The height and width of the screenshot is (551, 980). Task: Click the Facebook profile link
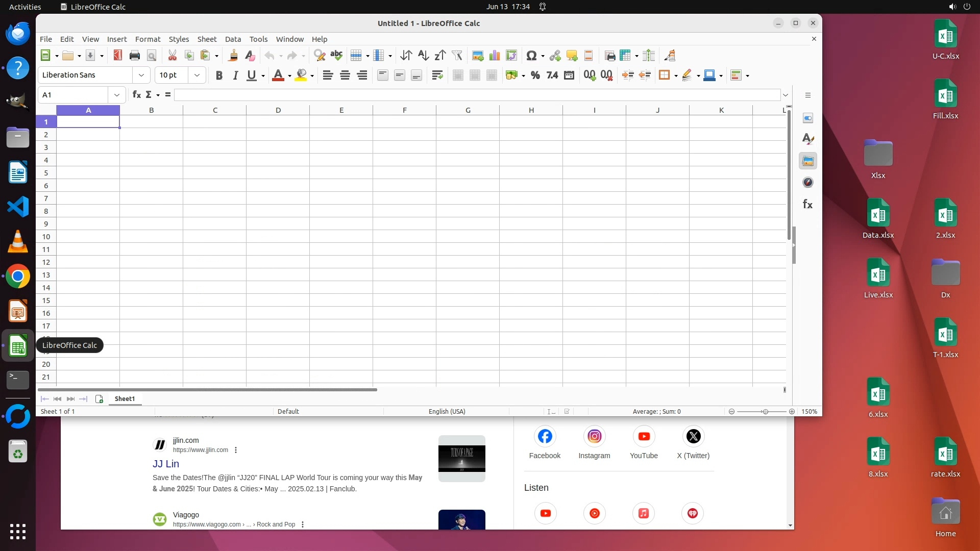[x=545, y=437]
